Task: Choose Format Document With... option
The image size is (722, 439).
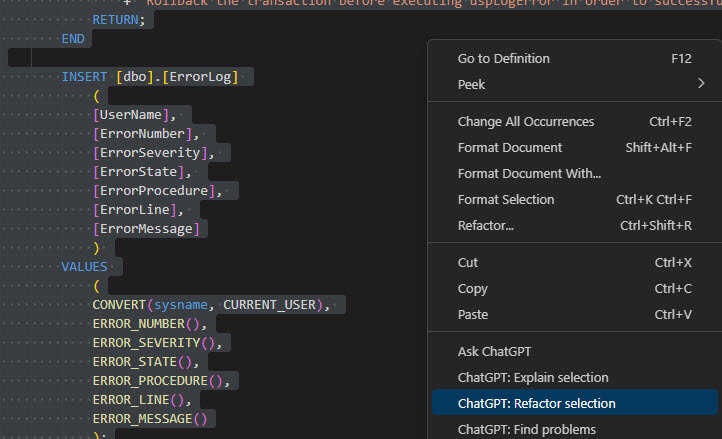Action: (x=529, y=174)
